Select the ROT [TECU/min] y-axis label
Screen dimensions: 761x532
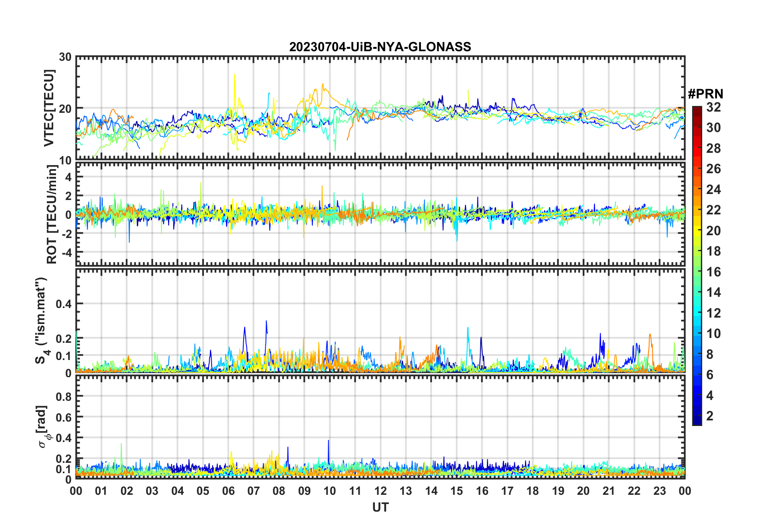(52, 214)
